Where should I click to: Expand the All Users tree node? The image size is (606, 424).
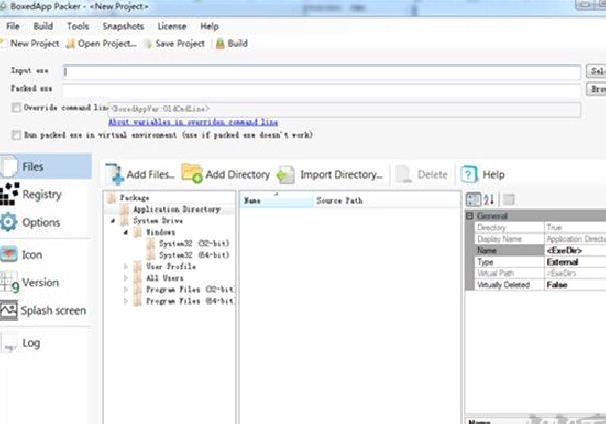point(126,278)
